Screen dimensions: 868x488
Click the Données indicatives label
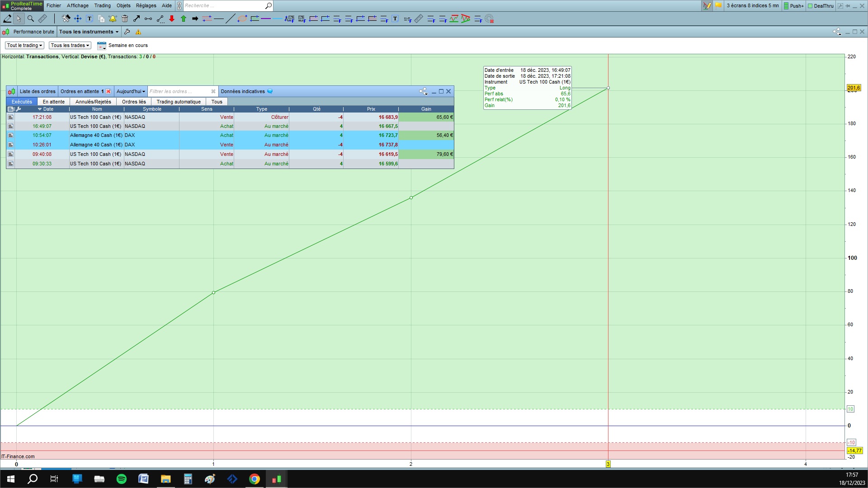click(243, 91)
